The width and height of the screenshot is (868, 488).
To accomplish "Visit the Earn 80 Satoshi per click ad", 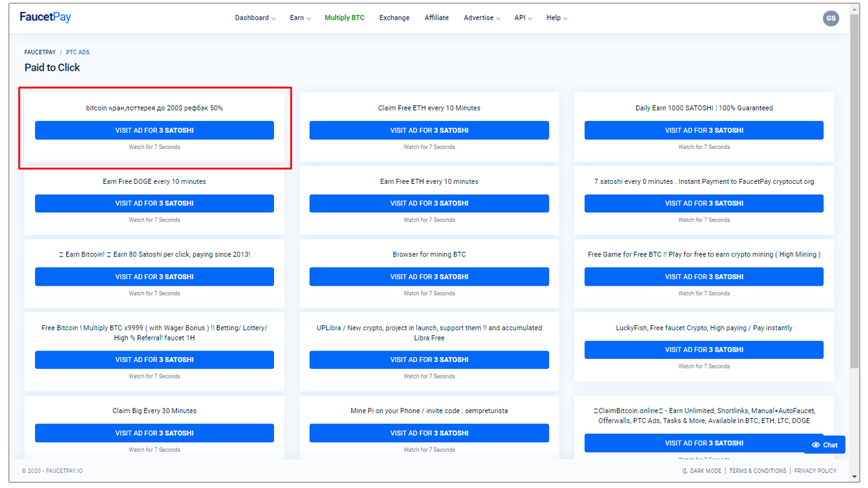I will click(x=155, y=277).
